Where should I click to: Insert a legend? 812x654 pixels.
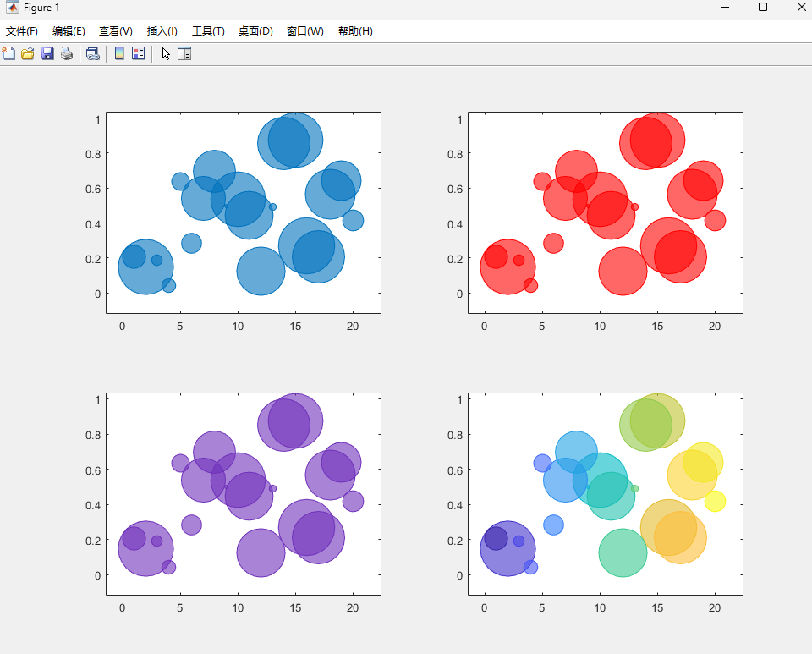coord(138,53)
